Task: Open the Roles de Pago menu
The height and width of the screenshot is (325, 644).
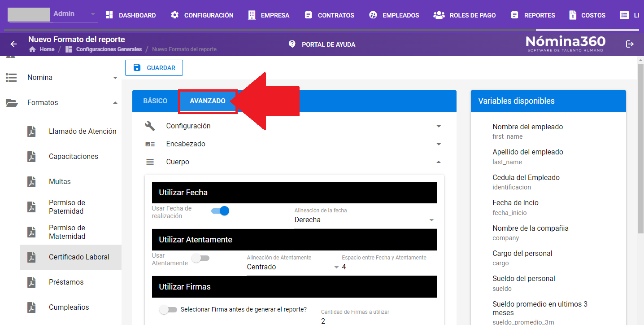Action: [465, 15]
